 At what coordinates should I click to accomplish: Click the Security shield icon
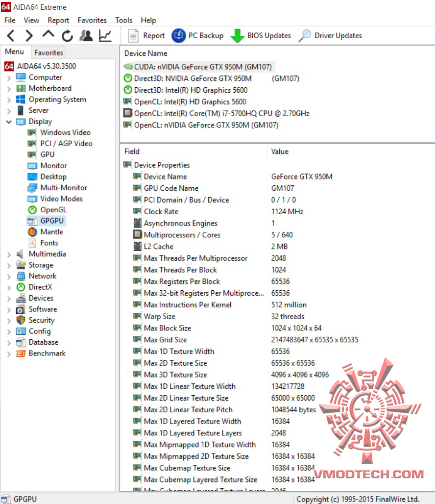coord(21,320)
